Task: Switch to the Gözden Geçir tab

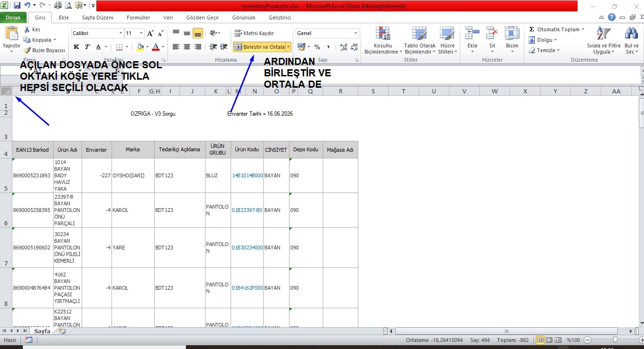Action: [203, 18]
